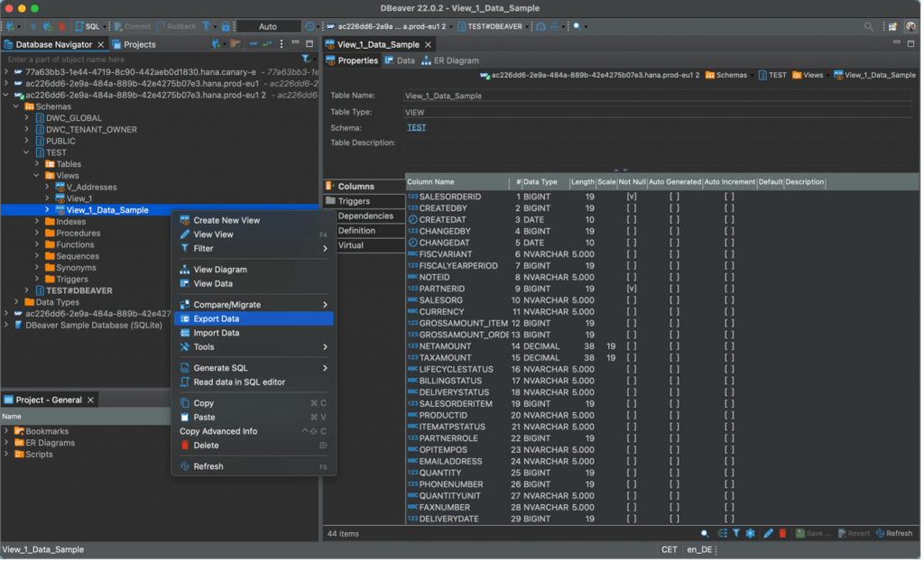Screen dimensions: 924x561
Task: Open the navigator filter funnel icon
Action: tap(306, 59)
